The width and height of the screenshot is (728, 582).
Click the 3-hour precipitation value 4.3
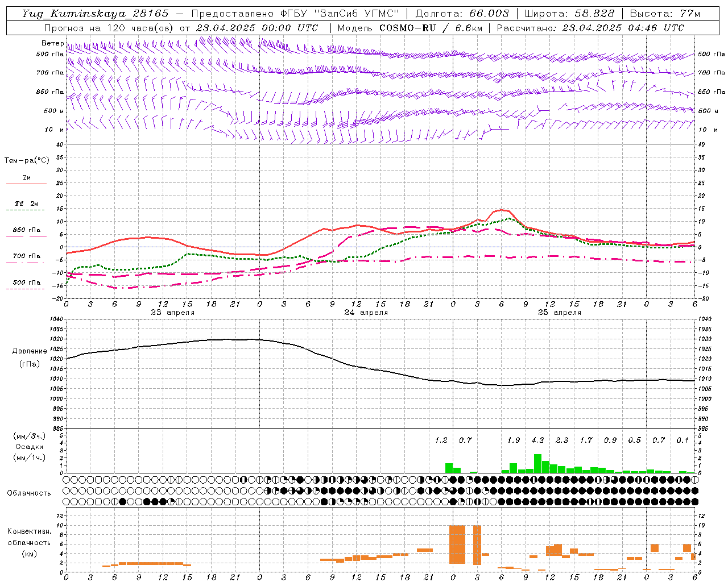coord(537,440)
